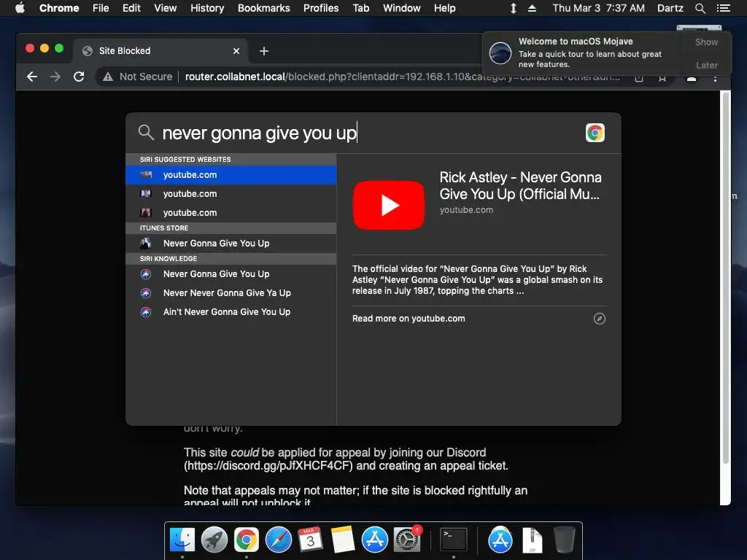
Task: Click the Chrome icon in Spotlight bar
Action: point(595,133)
